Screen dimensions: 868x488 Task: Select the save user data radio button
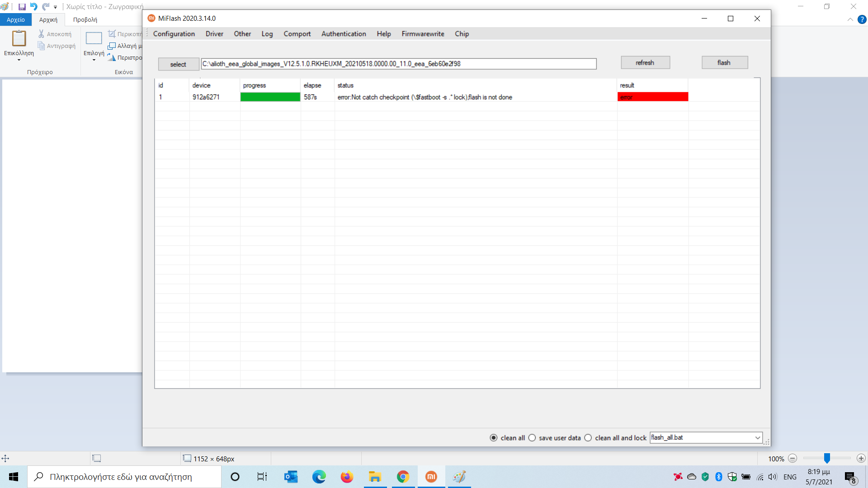click(532, 438)
